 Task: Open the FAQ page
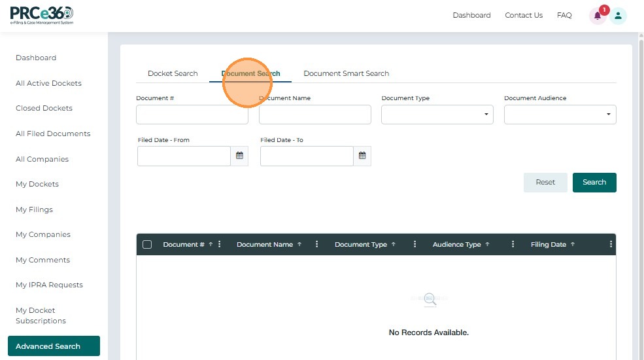[564, 15]
